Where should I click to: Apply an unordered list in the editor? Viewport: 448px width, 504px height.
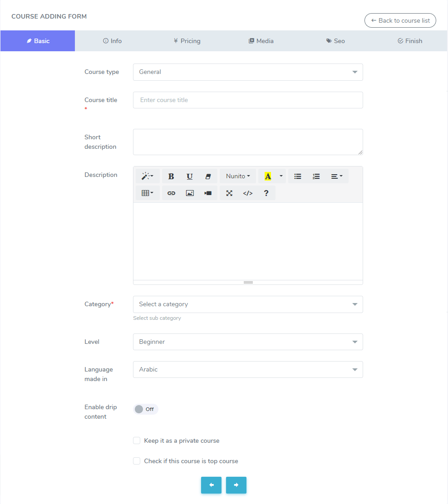tap(297, 176)
